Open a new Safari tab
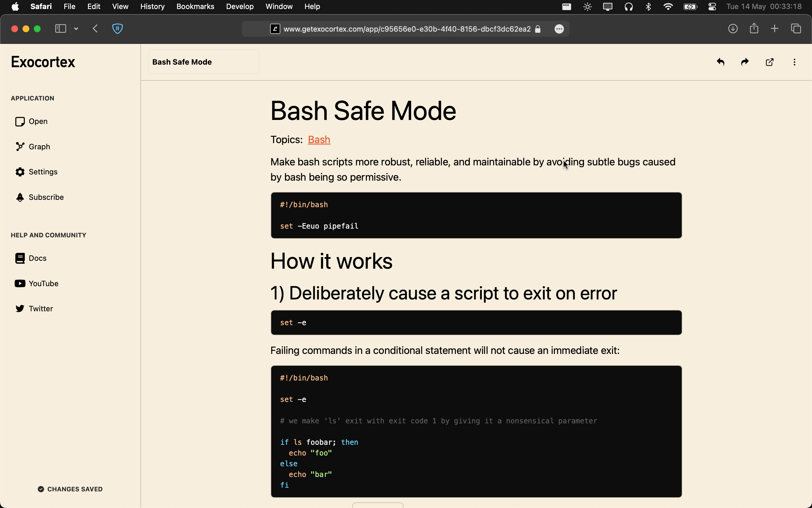The width and height of the screenshot is (812, 508). (x=775, y=29)
